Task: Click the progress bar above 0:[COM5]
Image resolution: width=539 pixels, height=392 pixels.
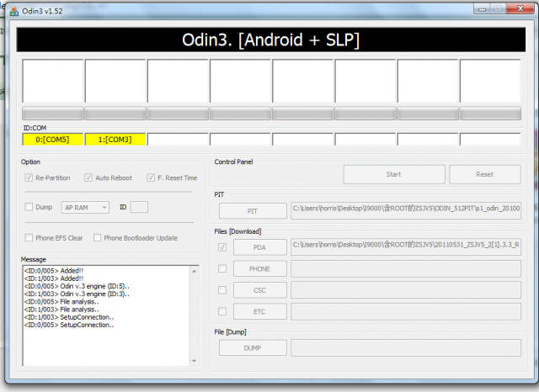Action: point(52,114)
